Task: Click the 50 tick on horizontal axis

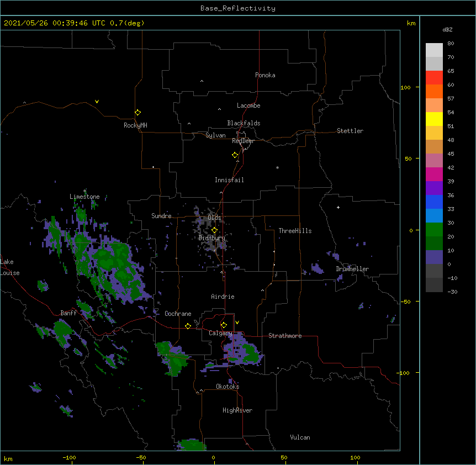Action: [284, 458]
